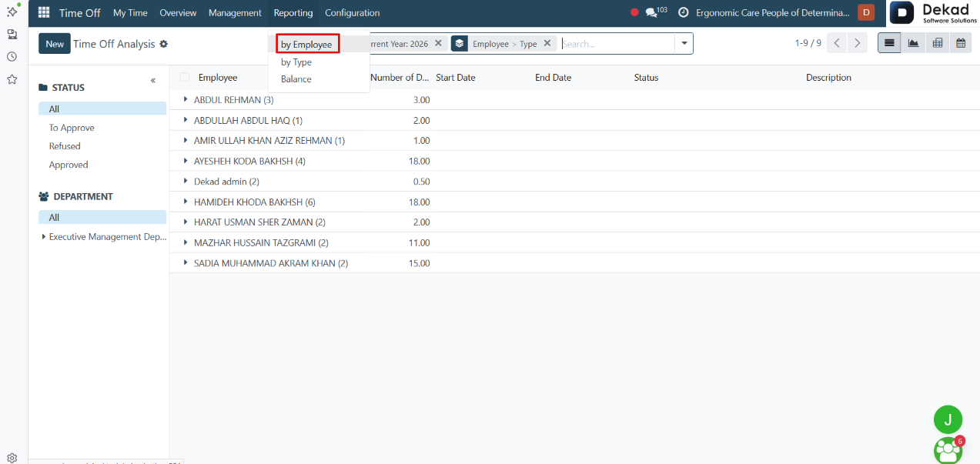The image size is (980, 464).
Task: Select All under STATUS
Action: pos(102,109)
